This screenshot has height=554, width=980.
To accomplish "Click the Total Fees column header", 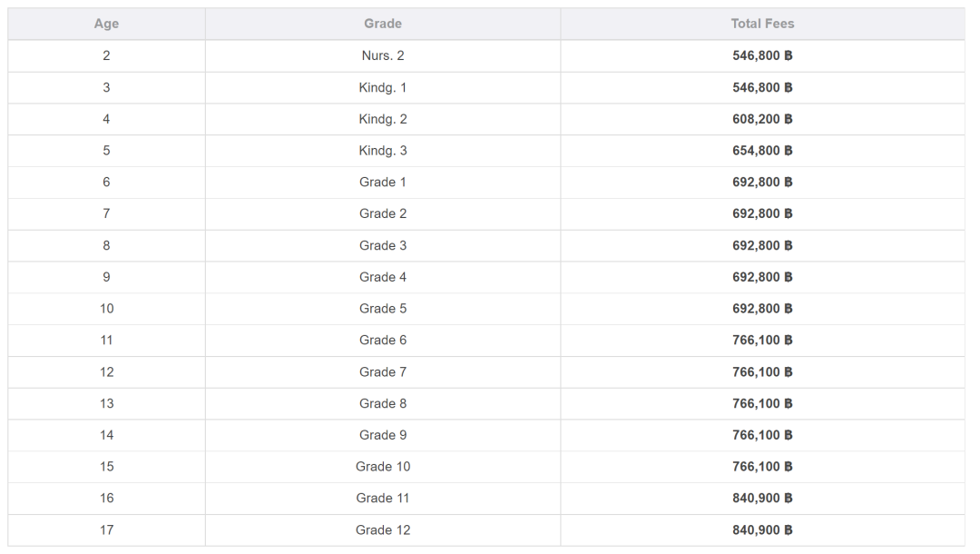I will (762, 24).
